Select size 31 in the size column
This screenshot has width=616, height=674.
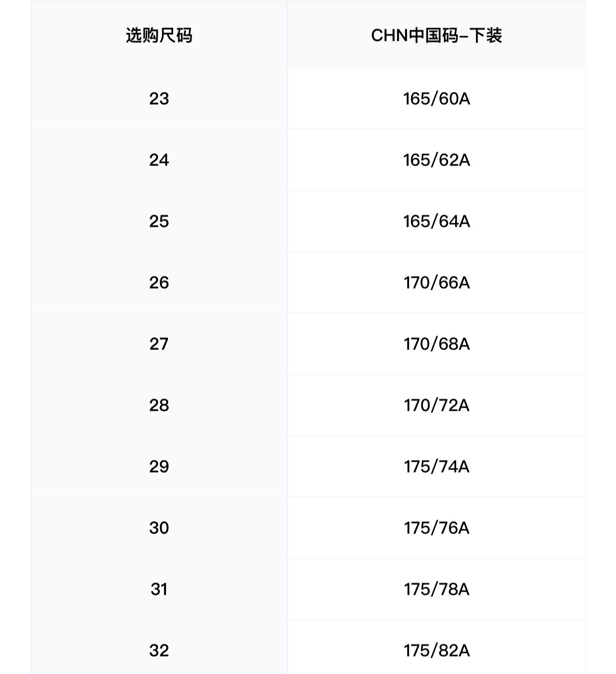click(x=159, y=589)
